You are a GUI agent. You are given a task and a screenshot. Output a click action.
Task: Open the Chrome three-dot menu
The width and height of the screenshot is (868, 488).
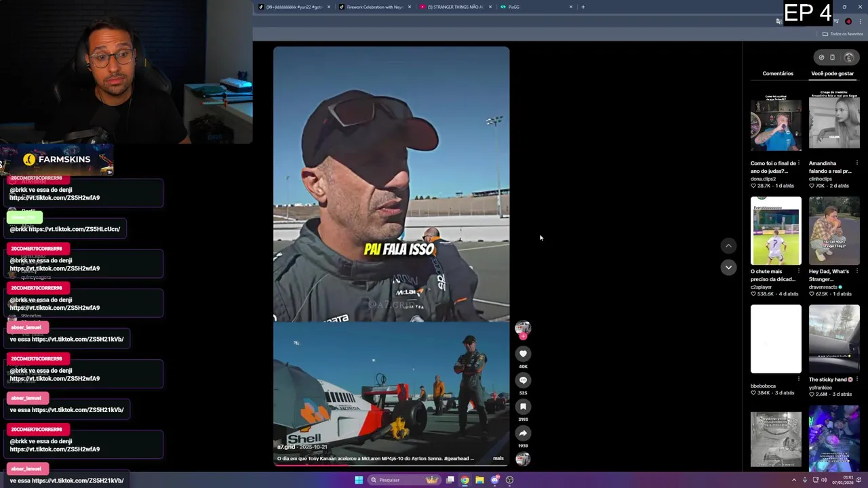click(861, 22)
